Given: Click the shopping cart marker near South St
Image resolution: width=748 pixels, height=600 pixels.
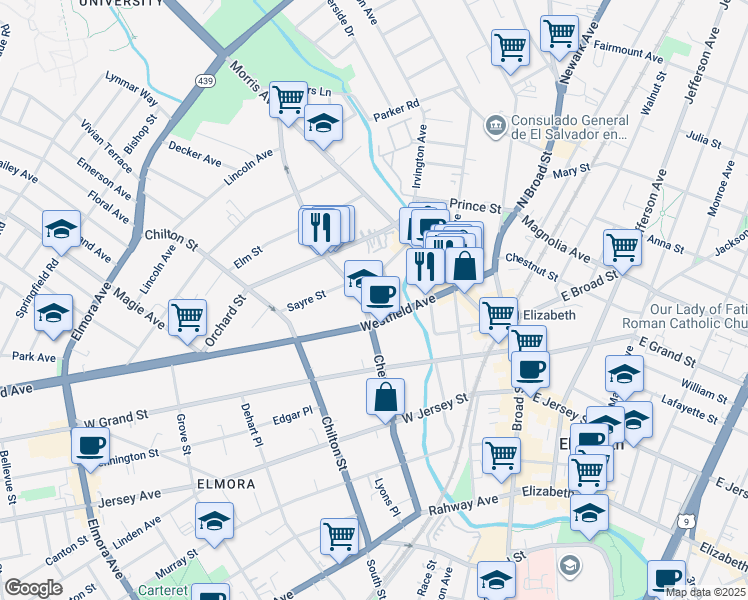Looking at the screenshot, I should (x=340, y=536).
